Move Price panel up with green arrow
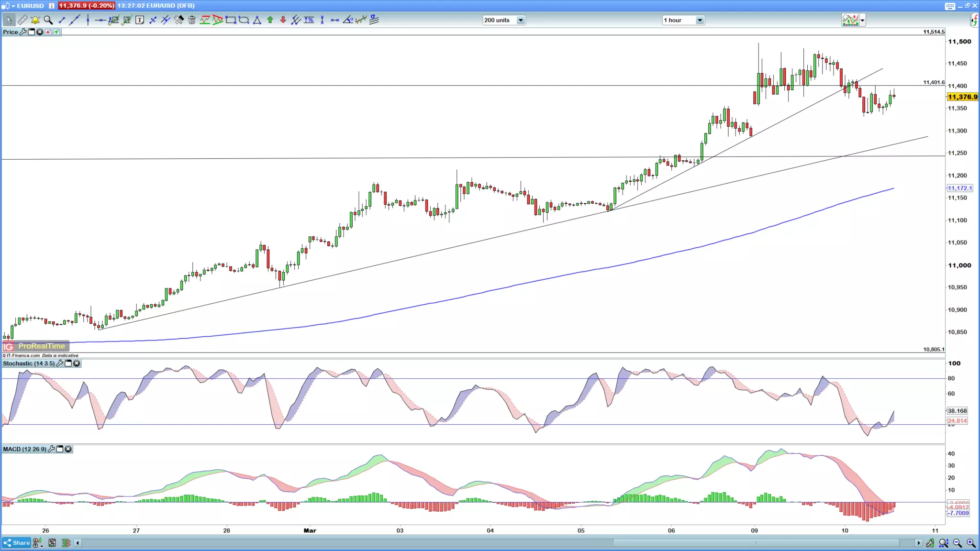The height and width of the screenshot is (551, 980). pyautogui.click(x=56, y=32)
